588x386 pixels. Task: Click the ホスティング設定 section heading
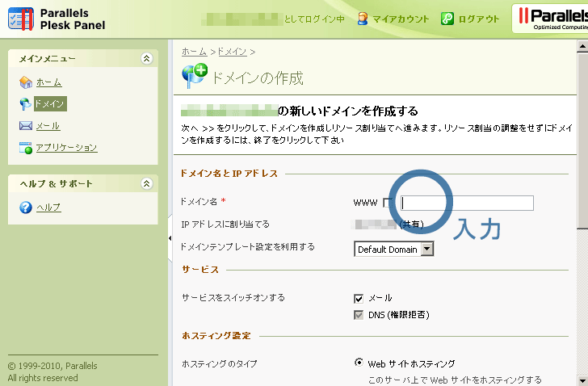[x=216, y=336]
